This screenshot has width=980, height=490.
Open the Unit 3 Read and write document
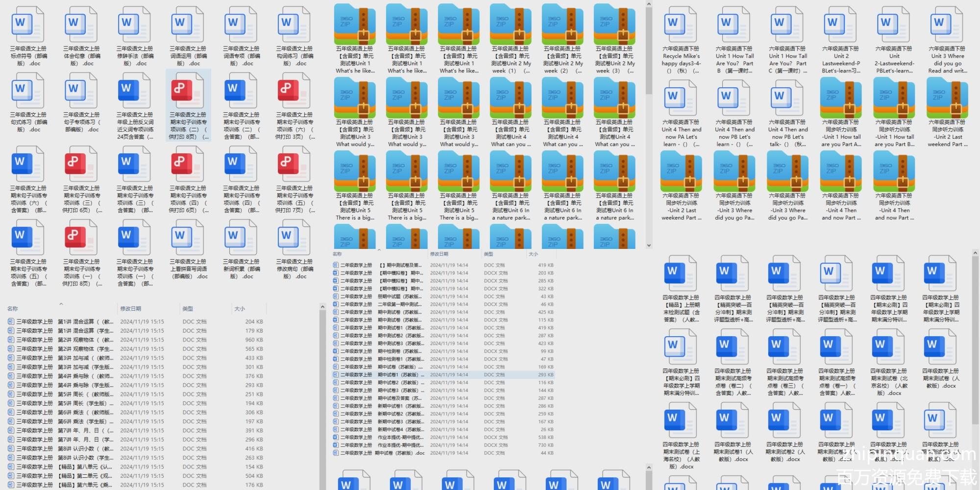coord(947,24)
